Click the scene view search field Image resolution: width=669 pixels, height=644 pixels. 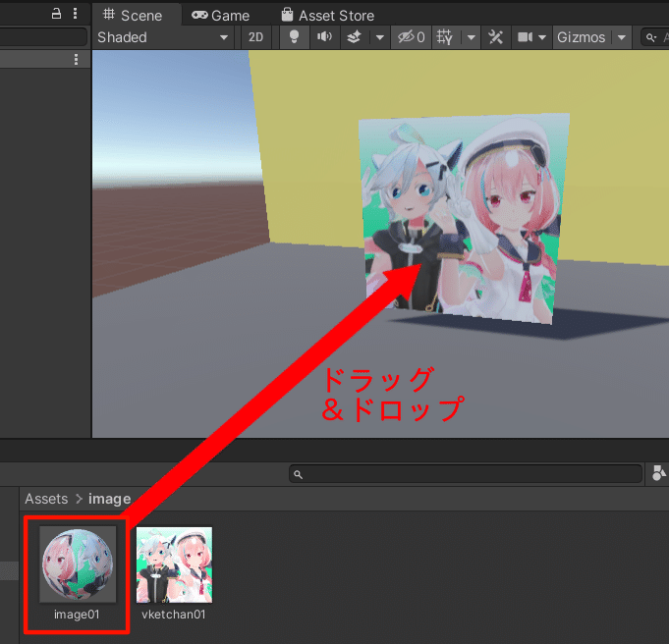coord(655,37)
